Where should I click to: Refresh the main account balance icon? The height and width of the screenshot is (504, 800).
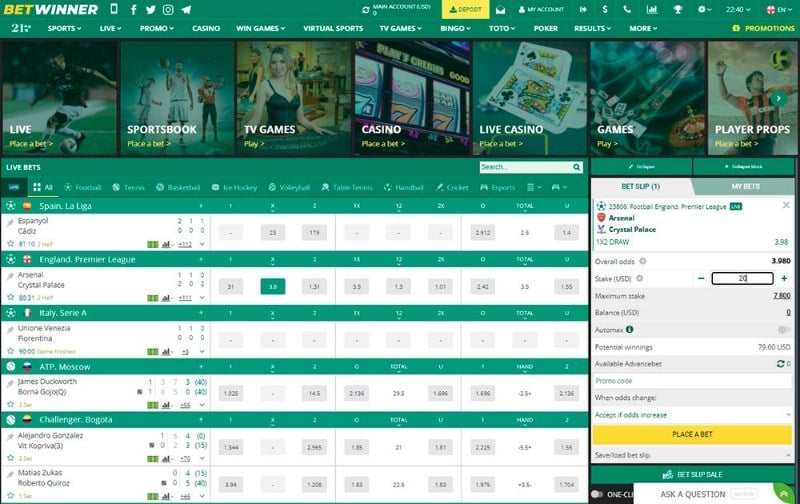pyautogui.click(x=366, y=10)
